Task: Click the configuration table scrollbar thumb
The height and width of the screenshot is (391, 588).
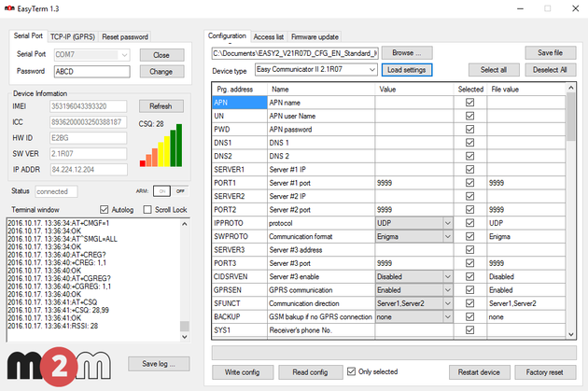Action: click(x=571, y=117)
